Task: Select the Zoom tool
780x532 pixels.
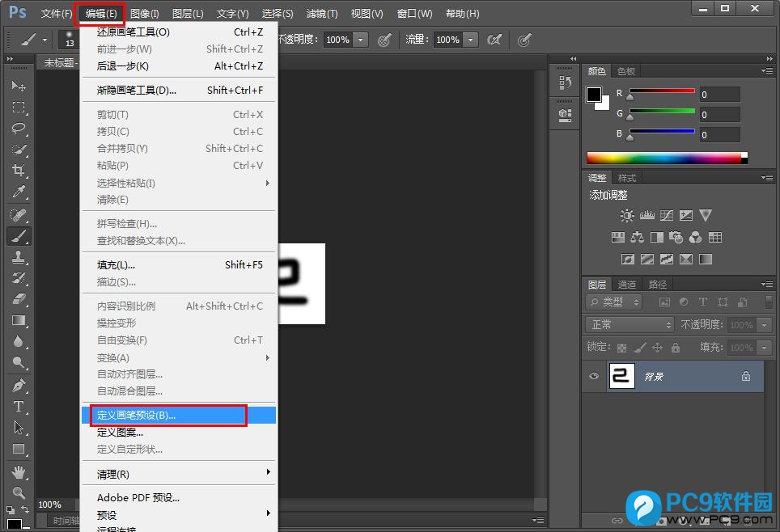Action: click(19, 492)
